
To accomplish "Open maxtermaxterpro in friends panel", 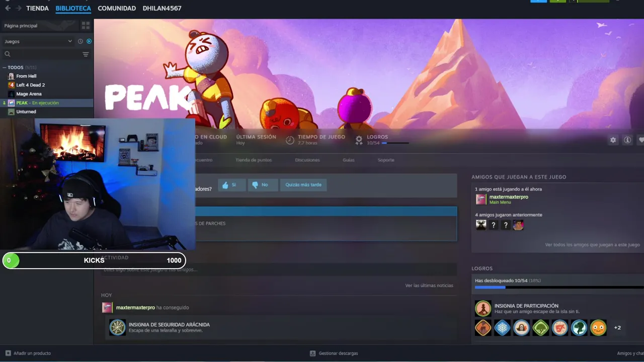I will click(x=509, y=197).
